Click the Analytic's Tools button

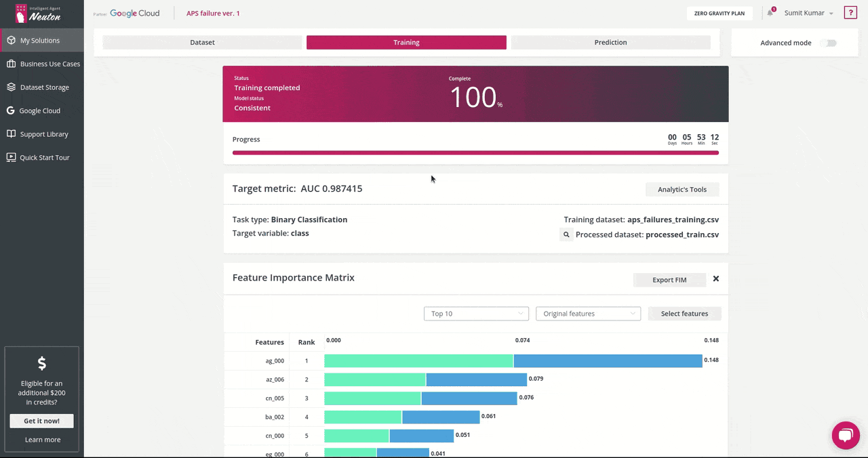pyautogui.click(x=682, y=190)
